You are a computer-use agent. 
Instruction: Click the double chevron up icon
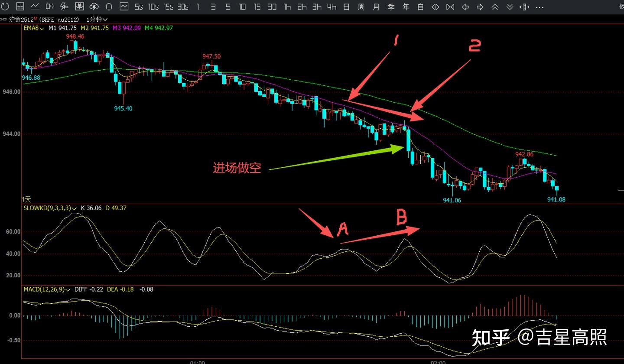pos(495,7)
